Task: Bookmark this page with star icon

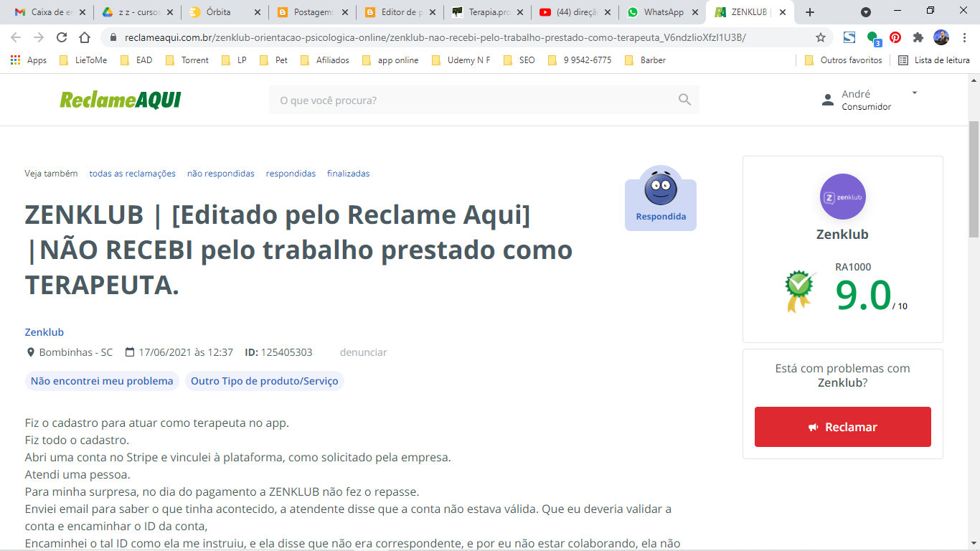Action: [821, 37]
